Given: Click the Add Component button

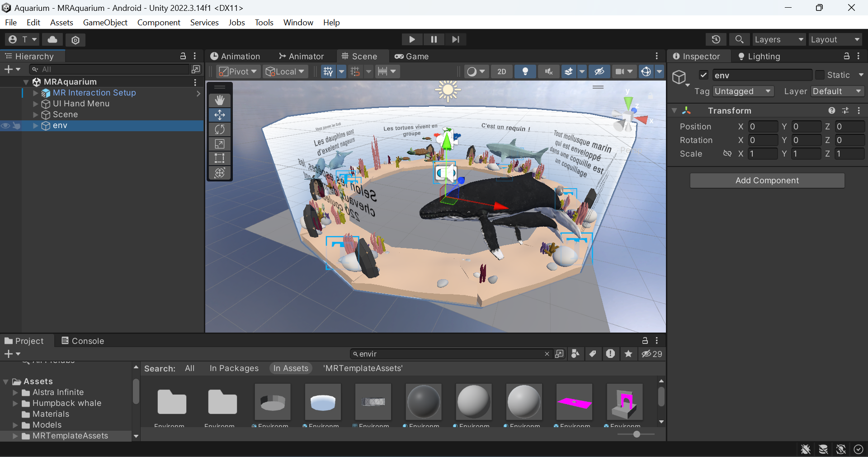Looking at the screenshot, I should pyautogui.click(x=767, y=180).
